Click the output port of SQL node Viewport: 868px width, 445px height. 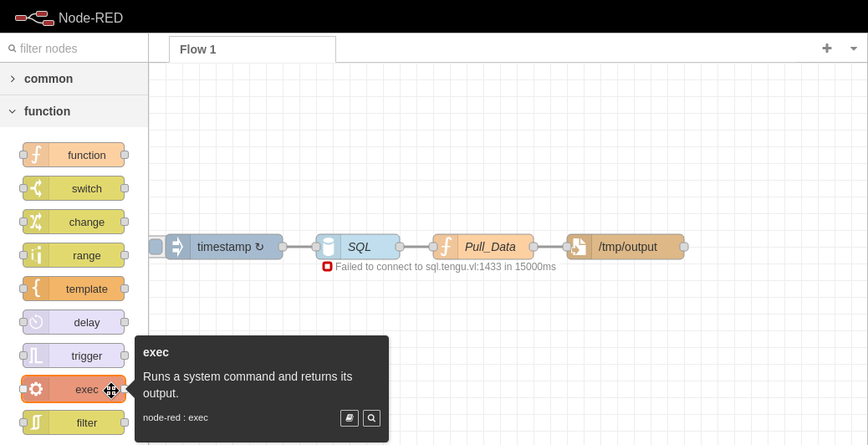400,247
